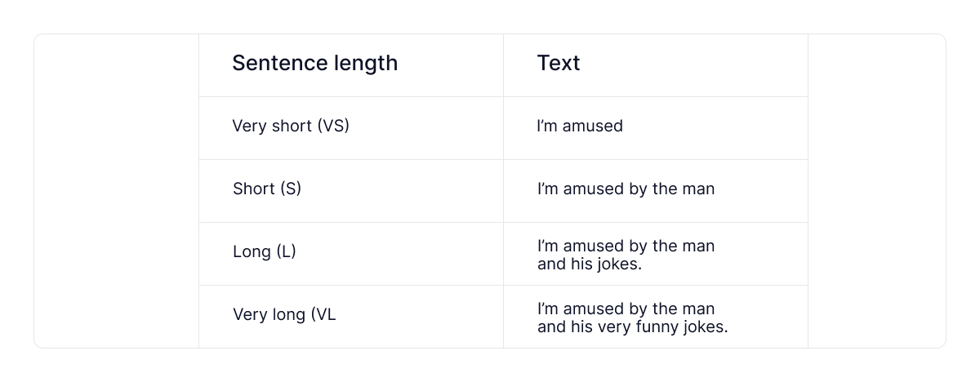Screen dimensions: 980x382
Task: Click the "(L)" abbreviation
Action: click(x=286, y=252)
